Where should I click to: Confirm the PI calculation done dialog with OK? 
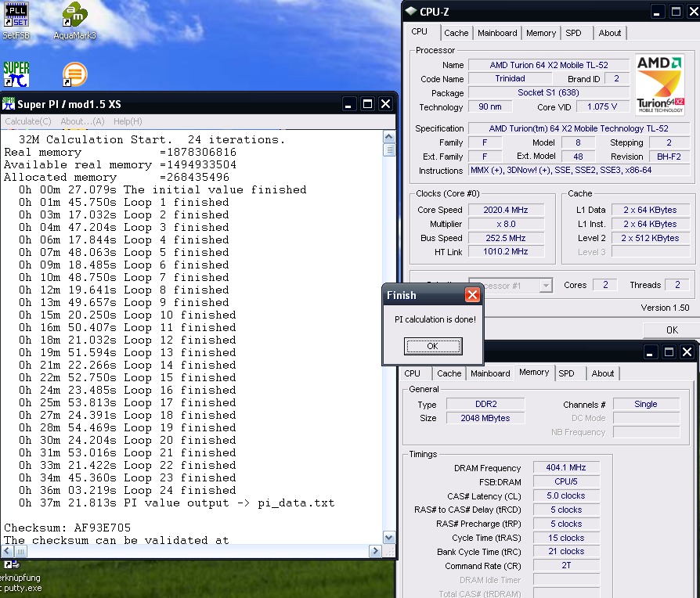coord(432,346)
